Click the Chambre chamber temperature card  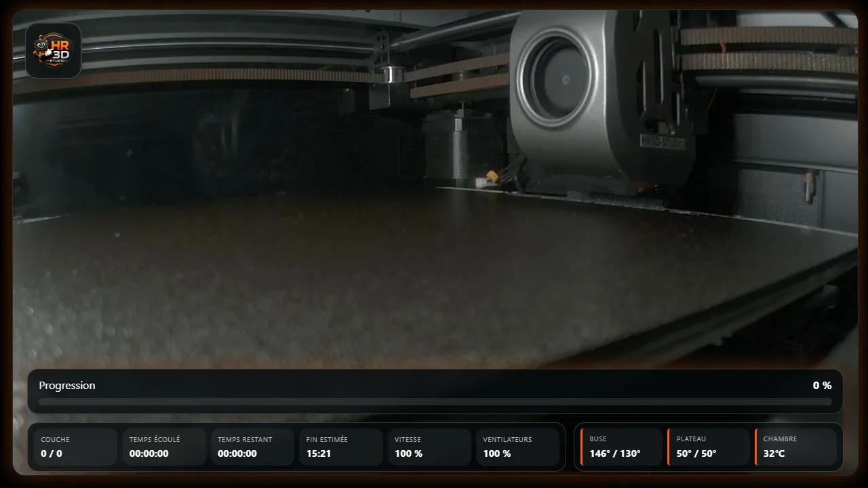tap(795, 447)
